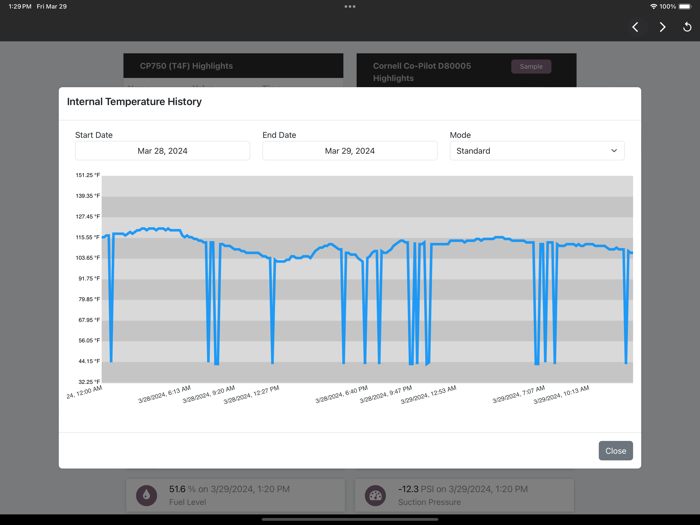Screen dimensions: 700x525
Task: Tap the fuel level drop icon
Action: click(x=146, y=495)
